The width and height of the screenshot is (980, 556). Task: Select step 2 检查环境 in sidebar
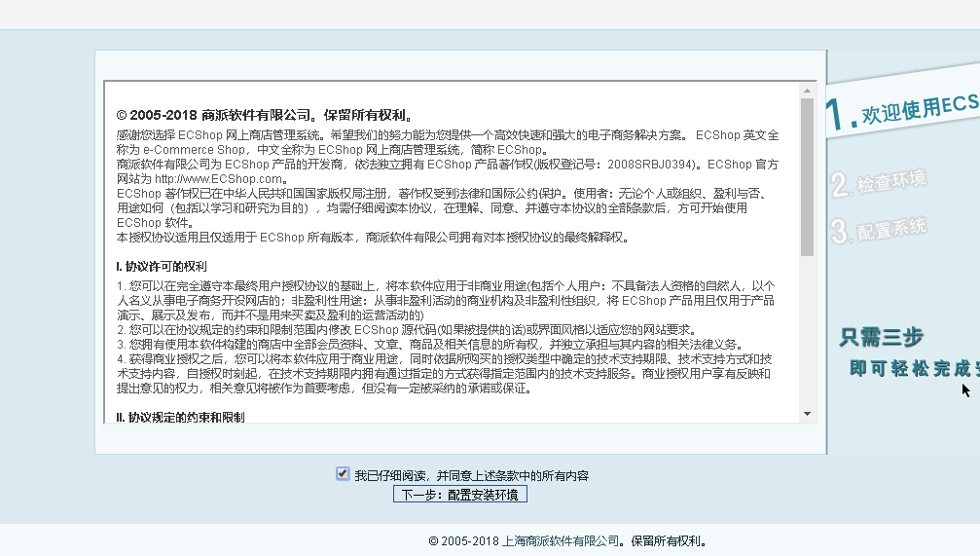879,183
